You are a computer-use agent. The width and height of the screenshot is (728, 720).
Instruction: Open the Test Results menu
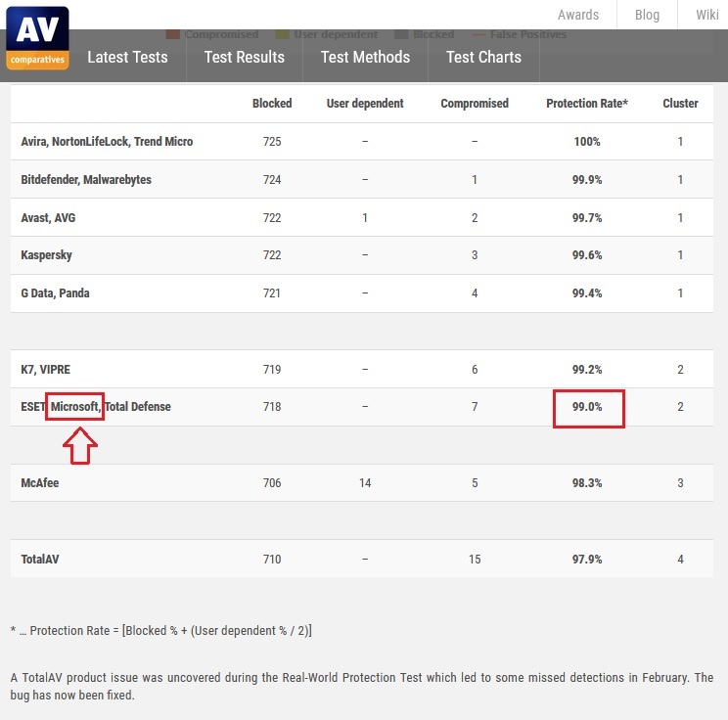[x=245, y=57]
